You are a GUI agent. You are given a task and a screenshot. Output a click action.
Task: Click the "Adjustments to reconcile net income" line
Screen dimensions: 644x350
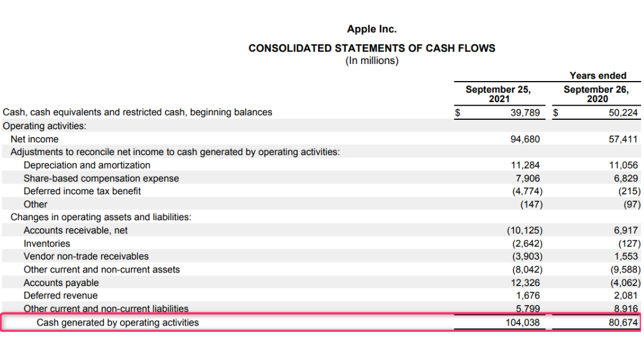point(175,152)
